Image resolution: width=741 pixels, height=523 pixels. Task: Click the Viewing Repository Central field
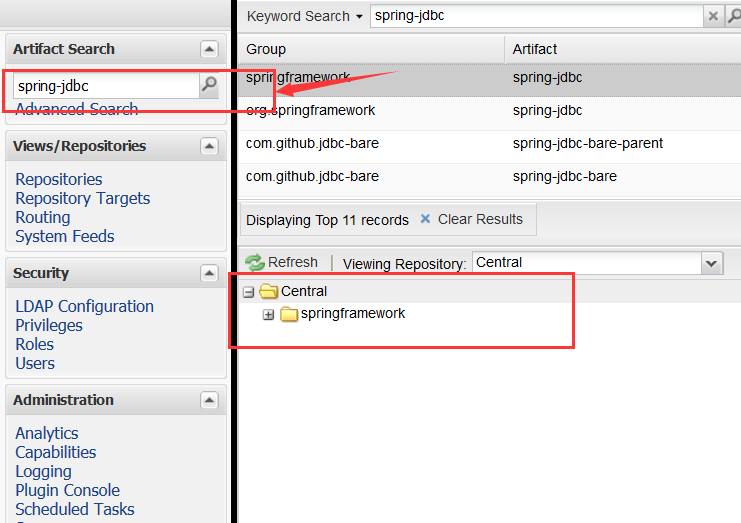point(587,263)
